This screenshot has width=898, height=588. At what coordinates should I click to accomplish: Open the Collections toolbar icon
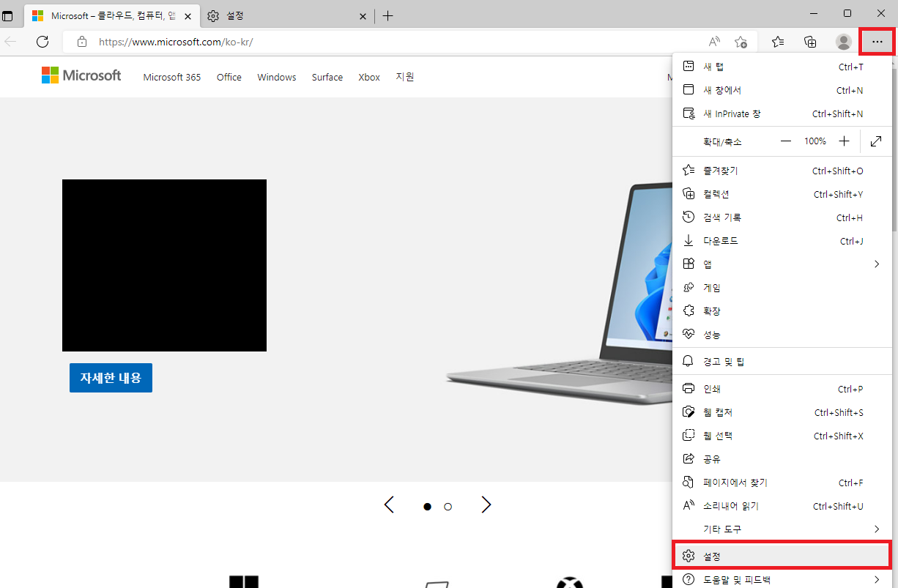(x=810, y=42)
